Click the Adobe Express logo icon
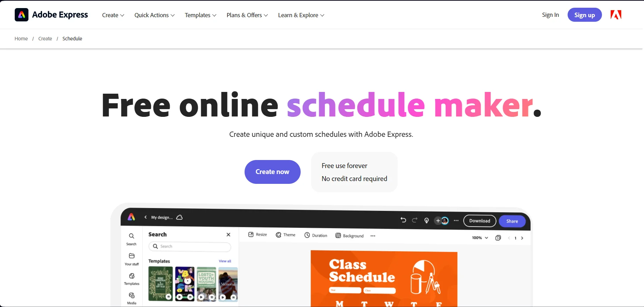Screen dimensions: 644x307 tap(21, 15)
